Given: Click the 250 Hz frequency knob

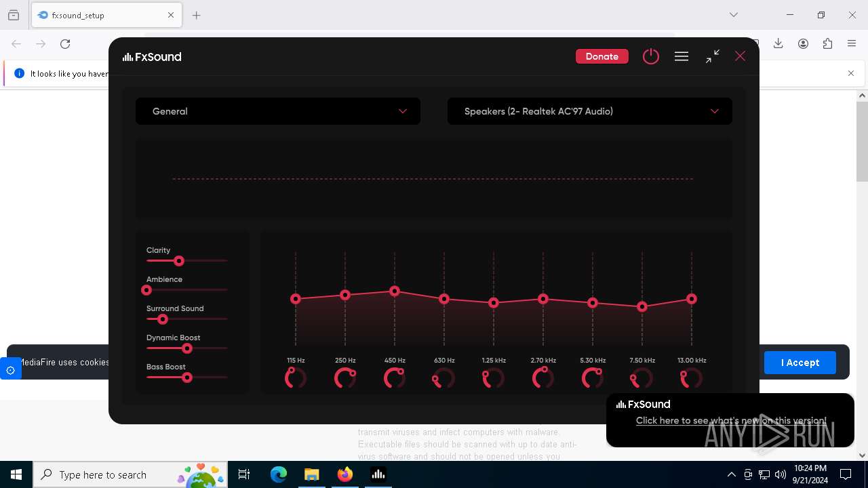Looking at the screenshot, I should point(345,378).
